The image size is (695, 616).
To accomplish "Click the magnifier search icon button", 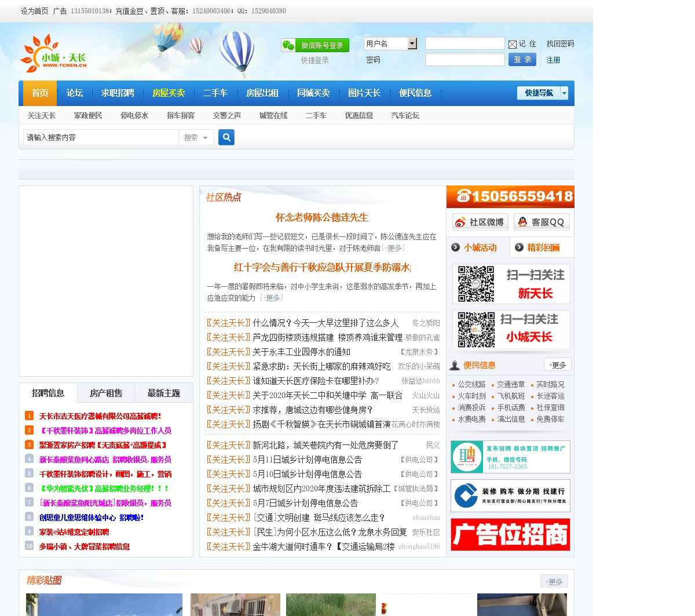I will [x=226, y=137].
